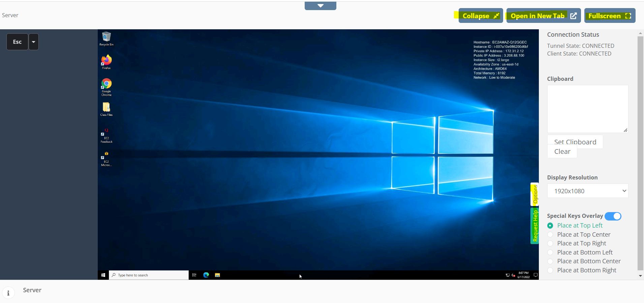This screenshot has height=303, width=644.
Task: Check the network tray icon
Action: click(508, 275)
